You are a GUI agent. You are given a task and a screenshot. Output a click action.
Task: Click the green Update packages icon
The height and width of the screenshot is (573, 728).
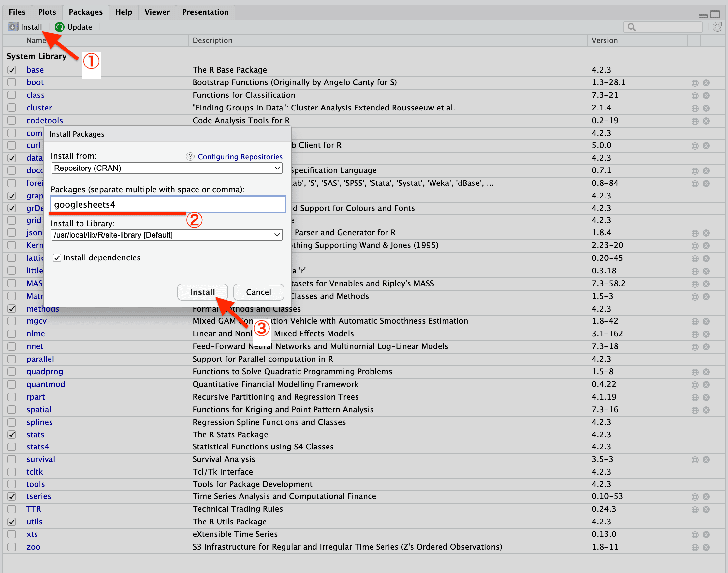click(x=59, y=27)
